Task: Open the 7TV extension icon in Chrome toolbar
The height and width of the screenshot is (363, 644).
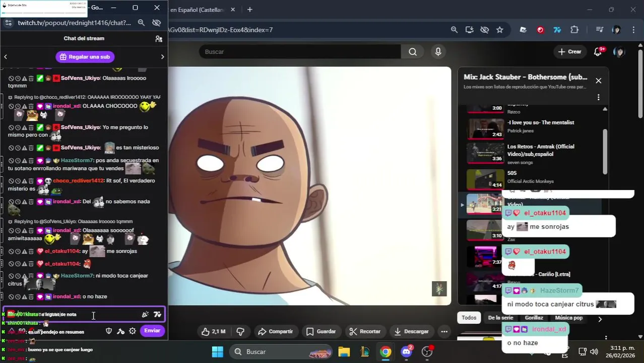Action: coord(557,30)
